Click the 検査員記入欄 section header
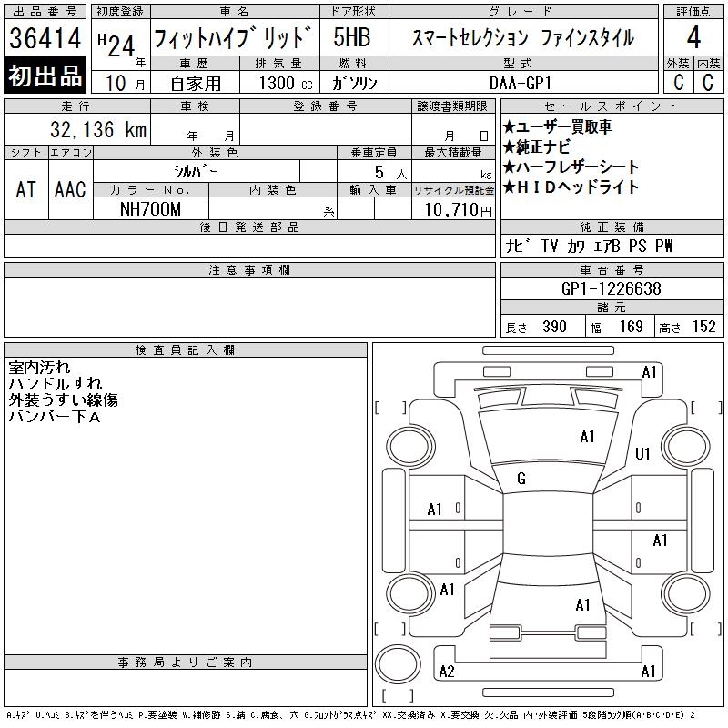Viewport: 728px width, 728px height. [x=185, y=350]
